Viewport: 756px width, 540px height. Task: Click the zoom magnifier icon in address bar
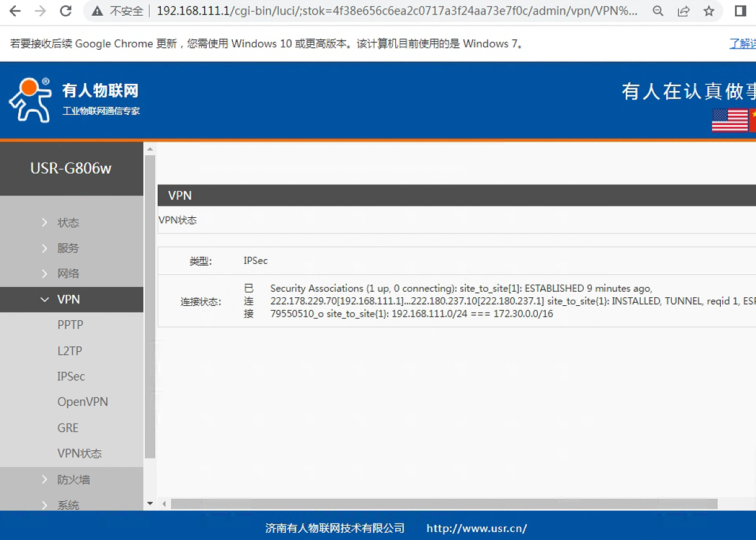(x=658, y=11)
